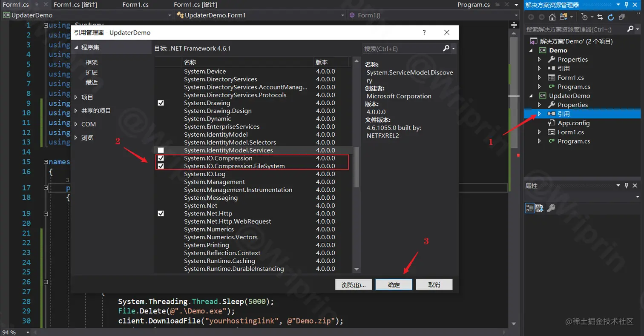Viewport: 644px width, 336px height.
Task: Click the assembly list vertical scrollbar thumb
Action: [356, 167]
